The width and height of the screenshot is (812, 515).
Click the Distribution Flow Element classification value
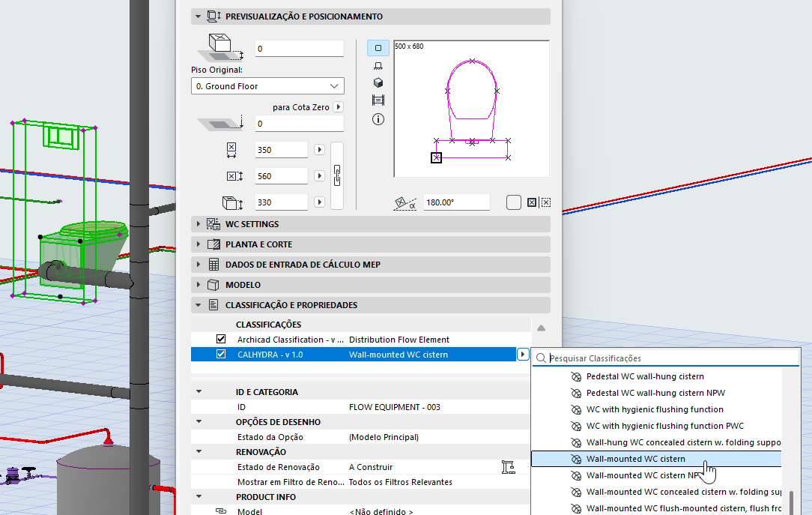(x=399, y=340)
